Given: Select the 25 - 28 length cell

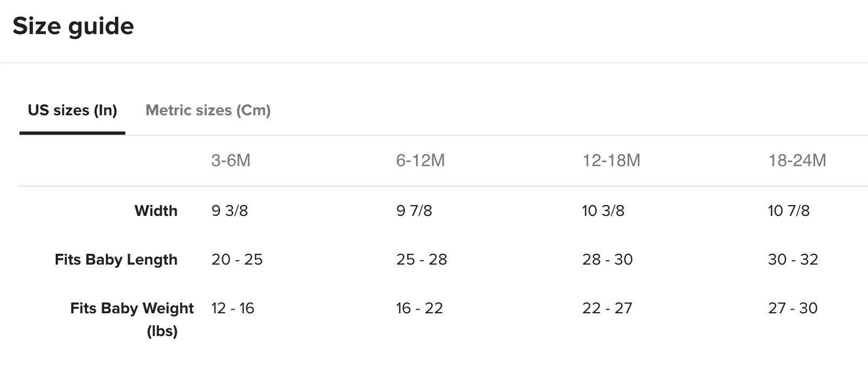Looking at the screenshot, I should pos(422,260).
